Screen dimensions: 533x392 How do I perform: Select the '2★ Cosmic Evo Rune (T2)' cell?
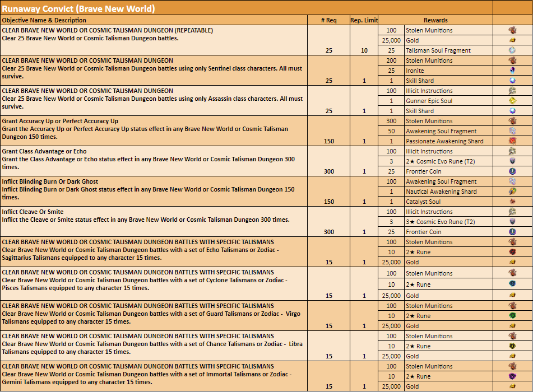(x=448, y=161)
